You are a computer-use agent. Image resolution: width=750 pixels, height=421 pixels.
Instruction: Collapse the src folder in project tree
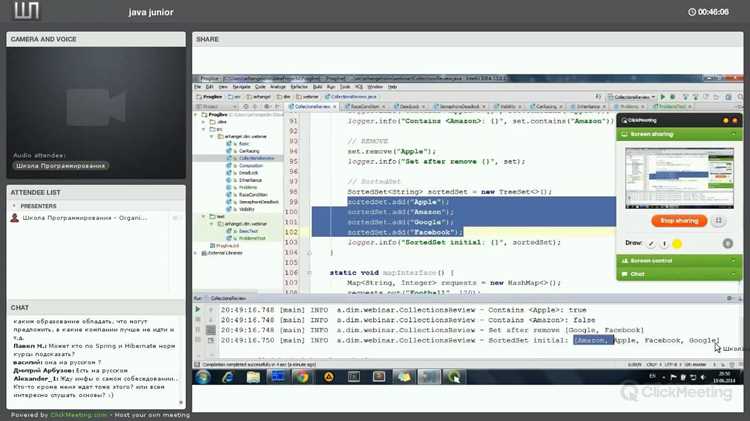pos(204,129)
